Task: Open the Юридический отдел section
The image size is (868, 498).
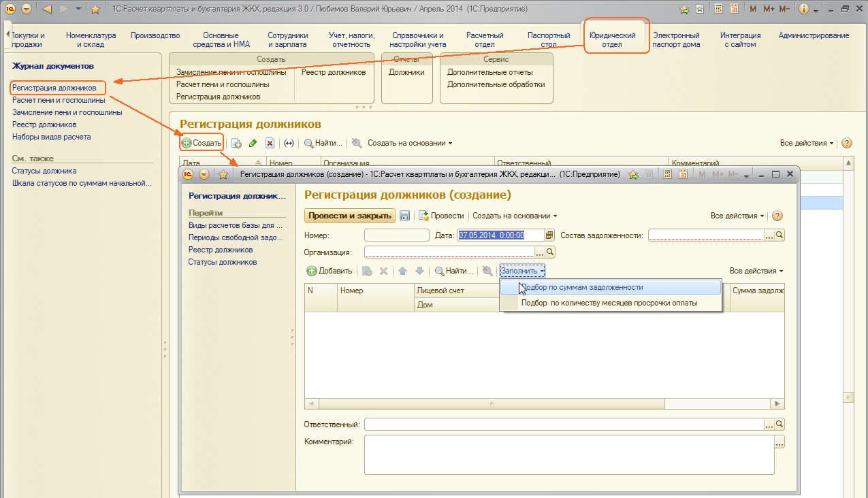Action: click(x=613, y=39)
